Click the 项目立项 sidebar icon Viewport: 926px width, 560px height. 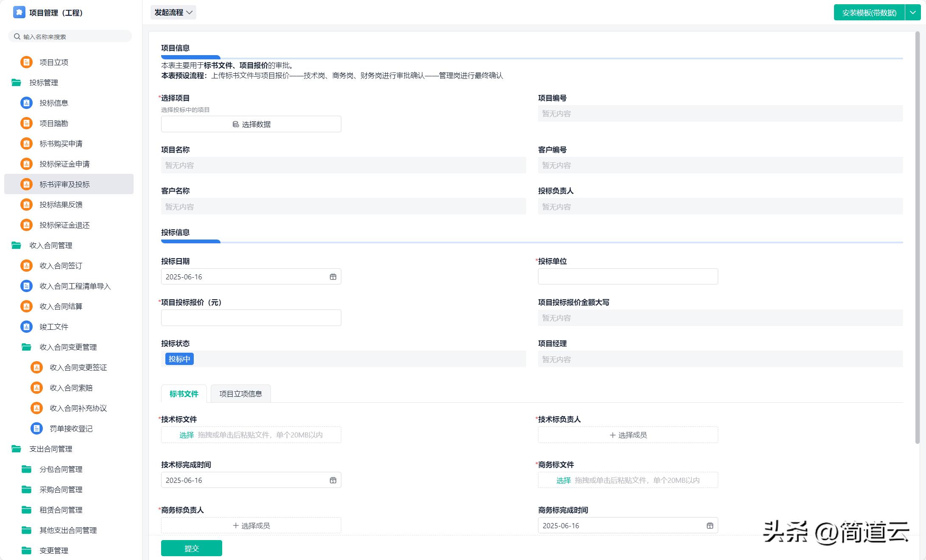pos(26,62)
